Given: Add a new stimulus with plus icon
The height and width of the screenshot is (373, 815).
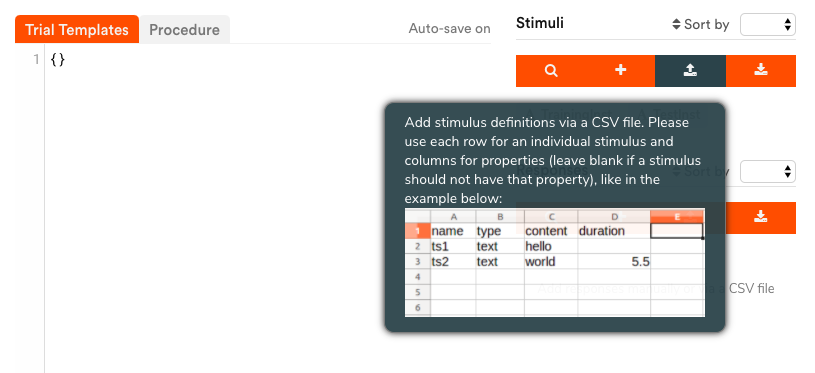Looking at the screenshot, I should (621, 71).
